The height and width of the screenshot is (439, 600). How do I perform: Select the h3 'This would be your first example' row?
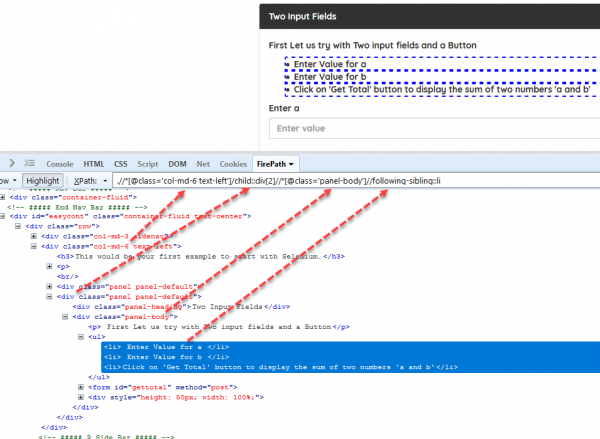(x=201, y=256)
